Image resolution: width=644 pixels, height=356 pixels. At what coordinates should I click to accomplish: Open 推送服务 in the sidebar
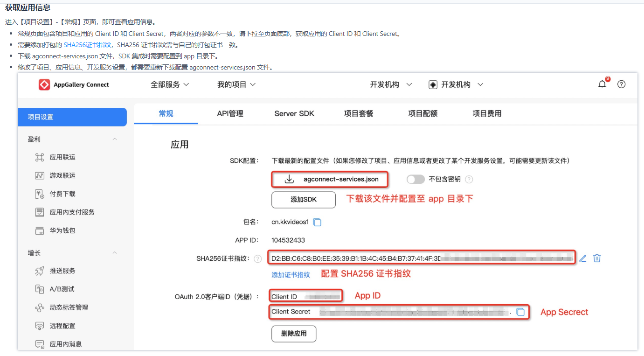pyautogui.click(x=62, y=271)
